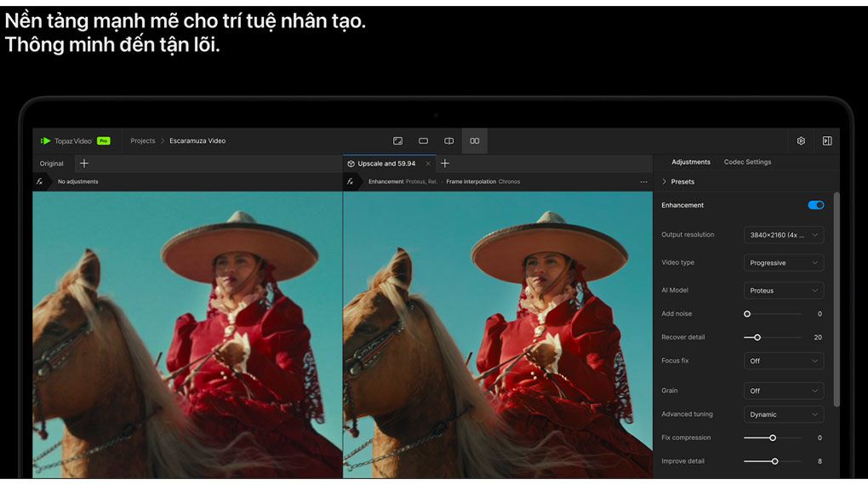Add new tab next to Original
Viewport: 868px width, 485px height.
[x=83, y=163]
